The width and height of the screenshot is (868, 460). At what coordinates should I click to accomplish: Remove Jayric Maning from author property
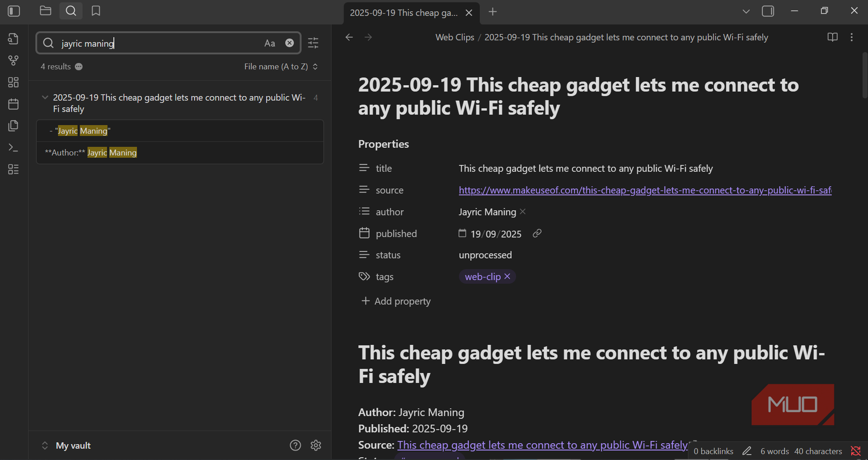click(522, 212)
